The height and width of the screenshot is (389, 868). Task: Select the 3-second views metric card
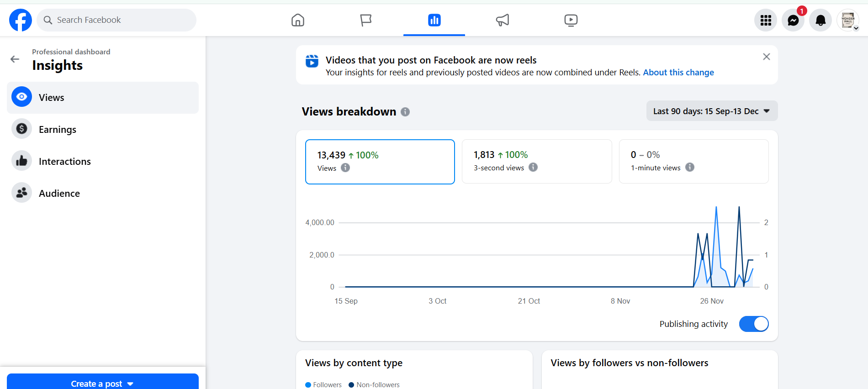[537, 161]
